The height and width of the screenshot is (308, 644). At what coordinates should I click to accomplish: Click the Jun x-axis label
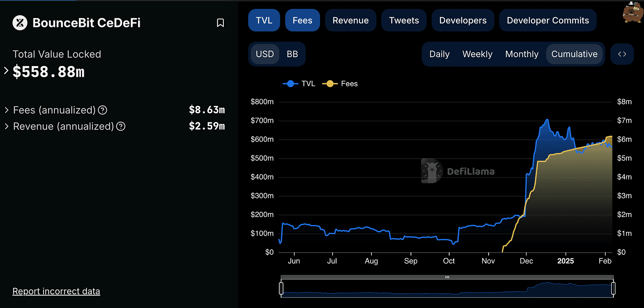[x=294, y=261]
